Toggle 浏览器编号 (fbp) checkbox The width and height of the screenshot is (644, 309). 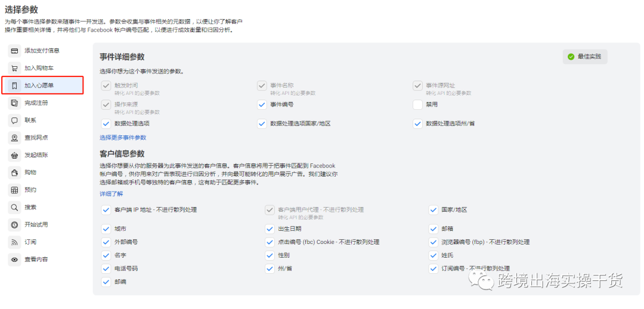coord(434,242)
